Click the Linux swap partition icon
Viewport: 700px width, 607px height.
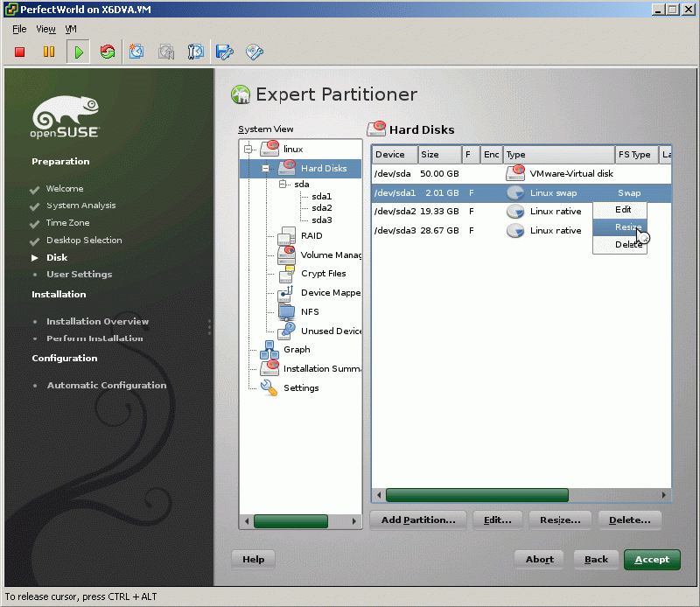(x=515, y=192)
